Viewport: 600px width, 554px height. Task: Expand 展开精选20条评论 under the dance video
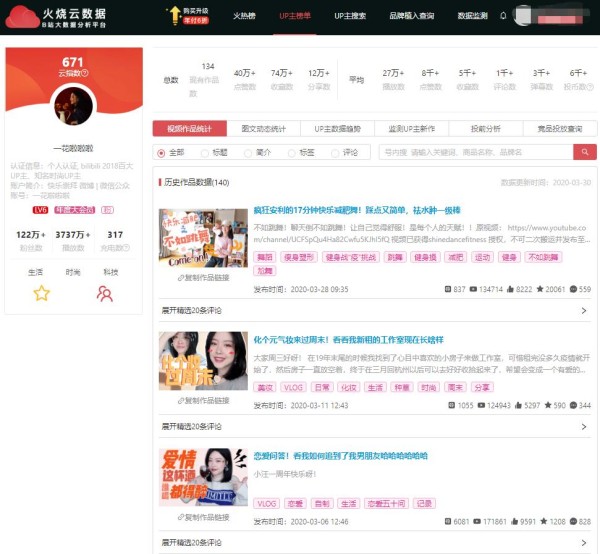click(x=375, y=310)
